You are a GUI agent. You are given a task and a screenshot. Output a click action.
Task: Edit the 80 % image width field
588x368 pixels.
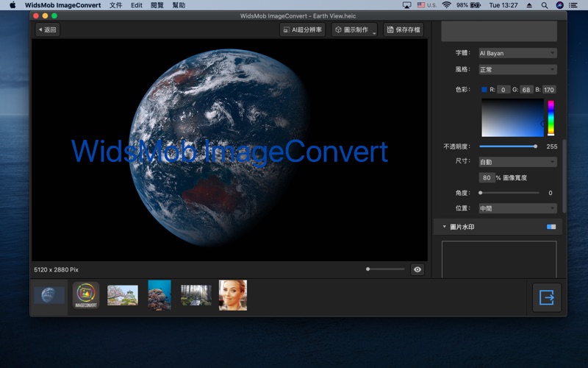tap(487, 177)
